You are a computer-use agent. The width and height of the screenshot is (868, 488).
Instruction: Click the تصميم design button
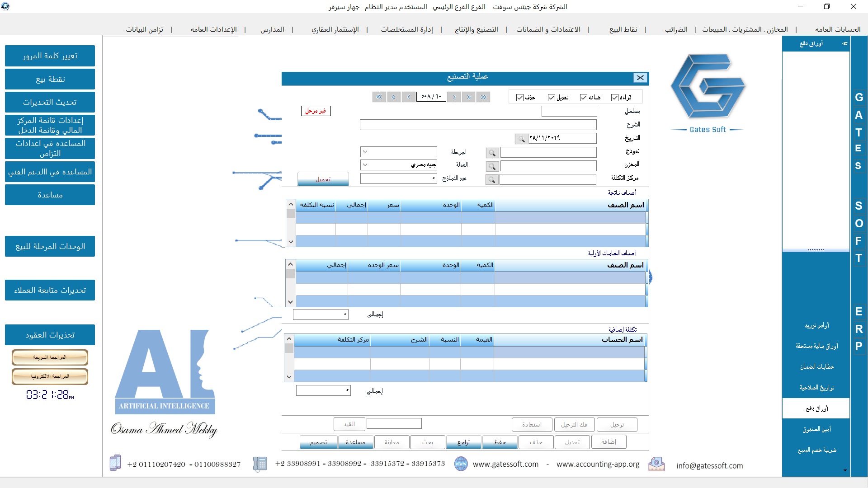coord(318,442)
